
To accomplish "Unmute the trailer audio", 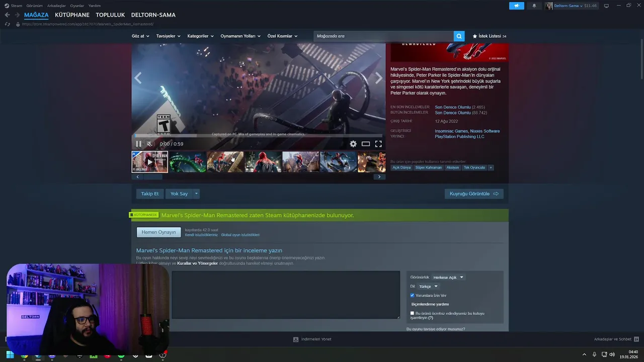I will click(149, 144).
